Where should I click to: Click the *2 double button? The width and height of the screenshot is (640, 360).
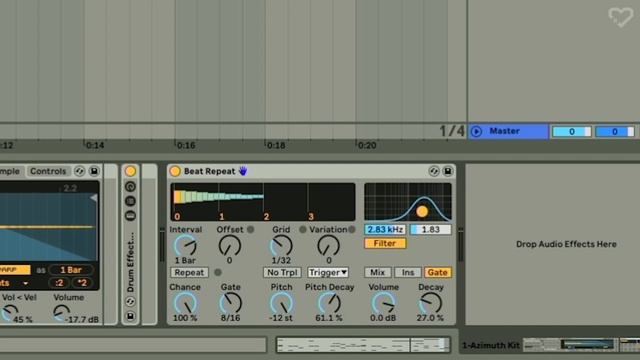click(82, 283)
